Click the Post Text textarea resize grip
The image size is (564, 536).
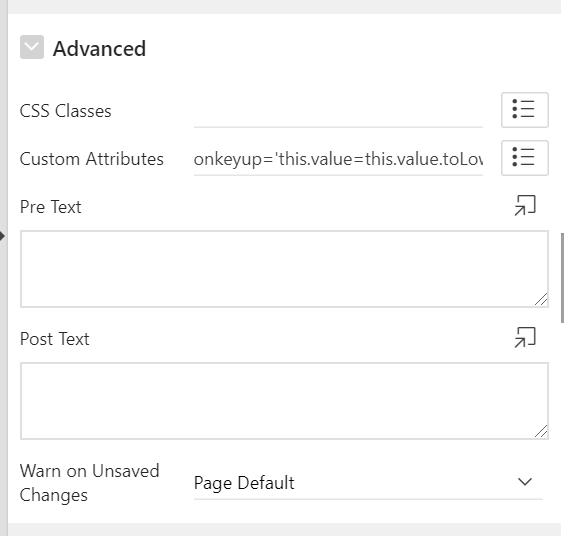point(541,431)
